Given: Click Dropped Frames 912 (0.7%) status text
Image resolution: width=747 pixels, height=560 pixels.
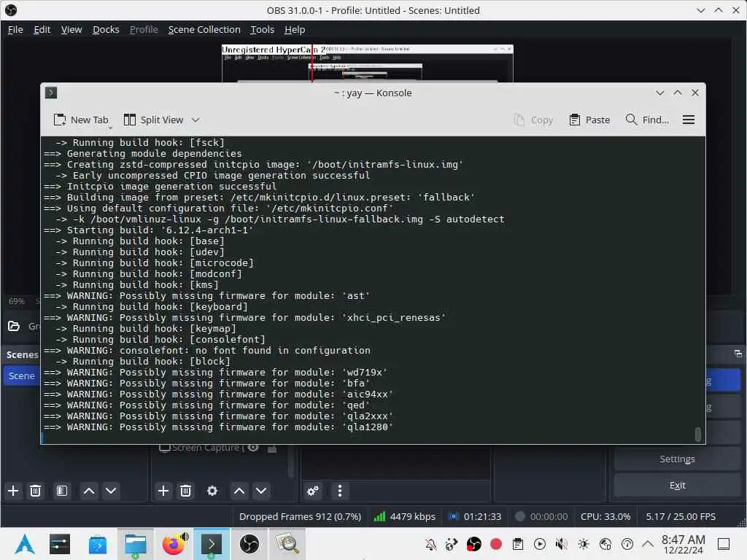Looking at the screenshot, I should click(300, 517).
